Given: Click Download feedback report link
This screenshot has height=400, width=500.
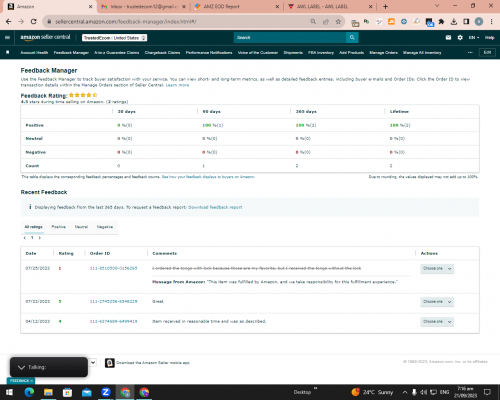Looking at the screenshot, I should tap(215, 207).
